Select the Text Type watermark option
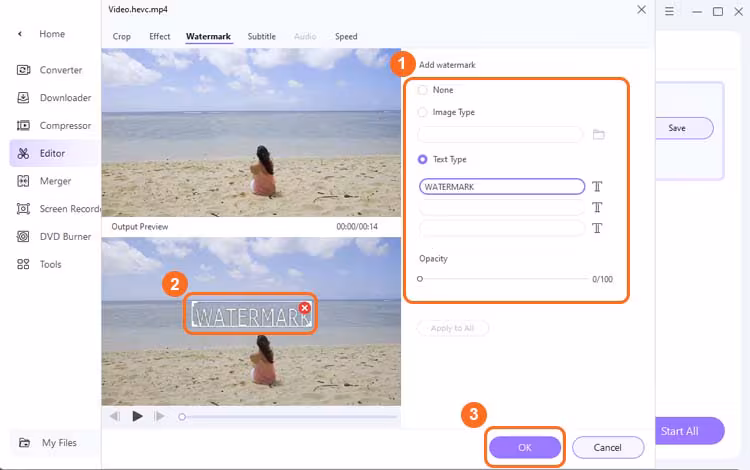Image resolution: width=750 pixels, height=470 pixels. [422, 159]
